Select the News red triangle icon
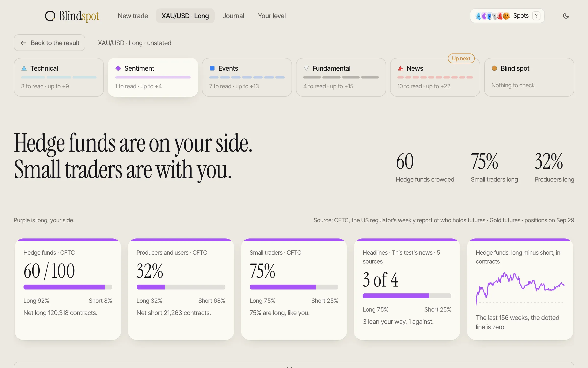The image size is (588, 368). click(400, 68)
